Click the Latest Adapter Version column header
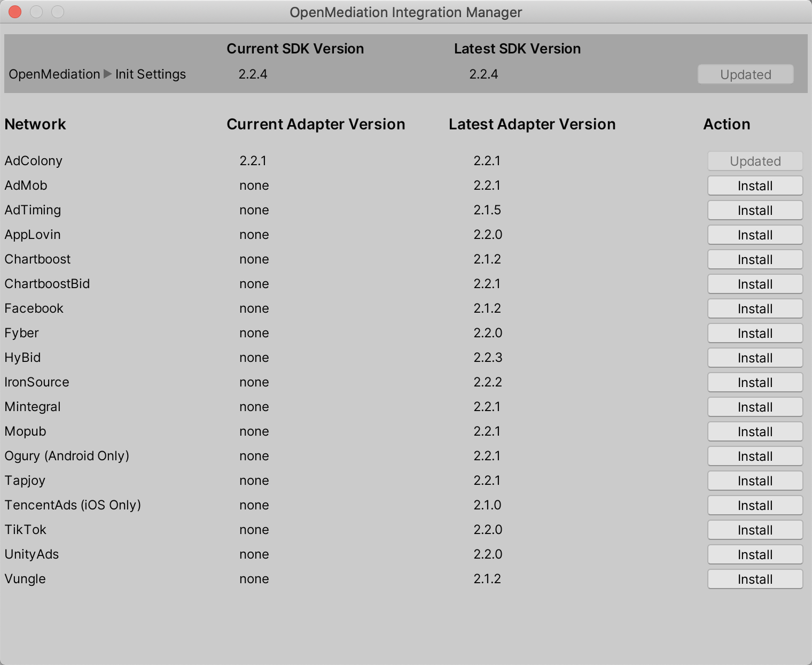The height and width of the screenshot is (665, 812). [x=532, y=125]
